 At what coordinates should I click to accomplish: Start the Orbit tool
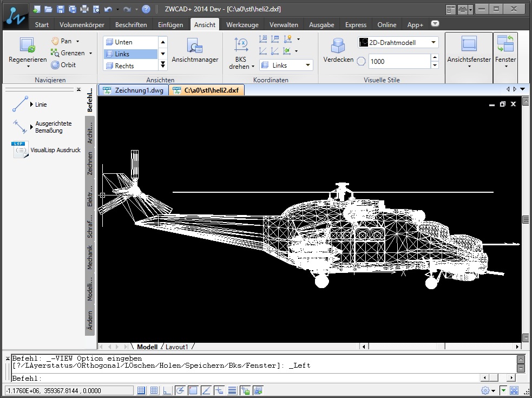63,65
